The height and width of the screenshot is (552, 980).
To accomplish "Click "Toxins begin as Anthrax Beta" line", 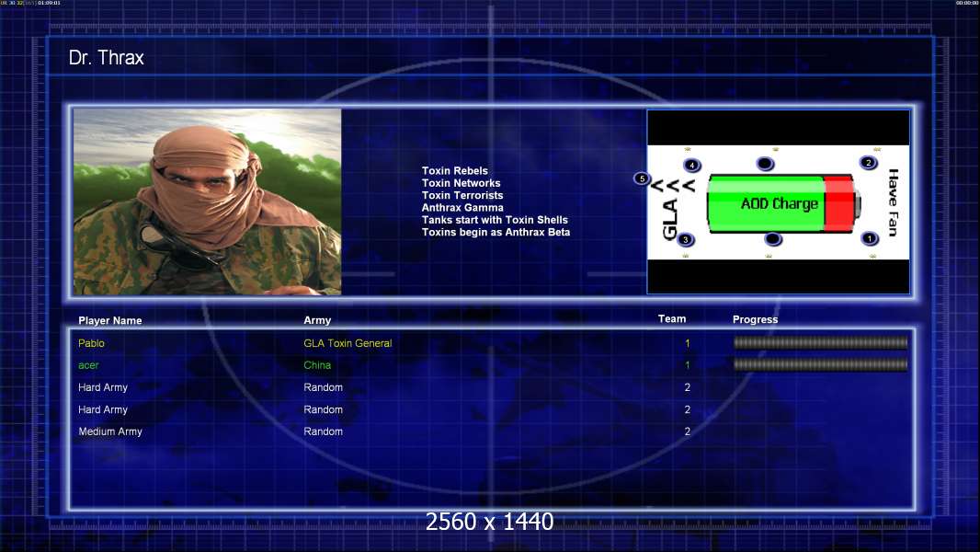I will (496, 232).
